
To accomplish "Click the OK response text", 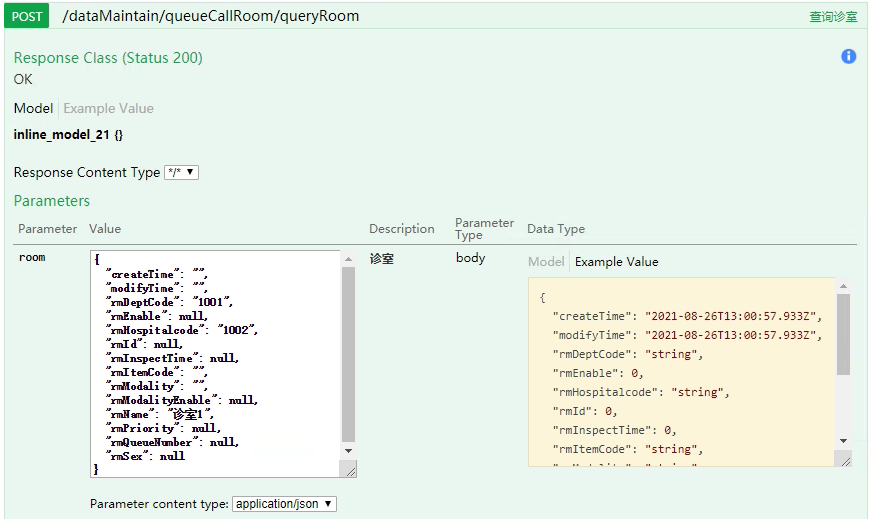I will point(23,79).
